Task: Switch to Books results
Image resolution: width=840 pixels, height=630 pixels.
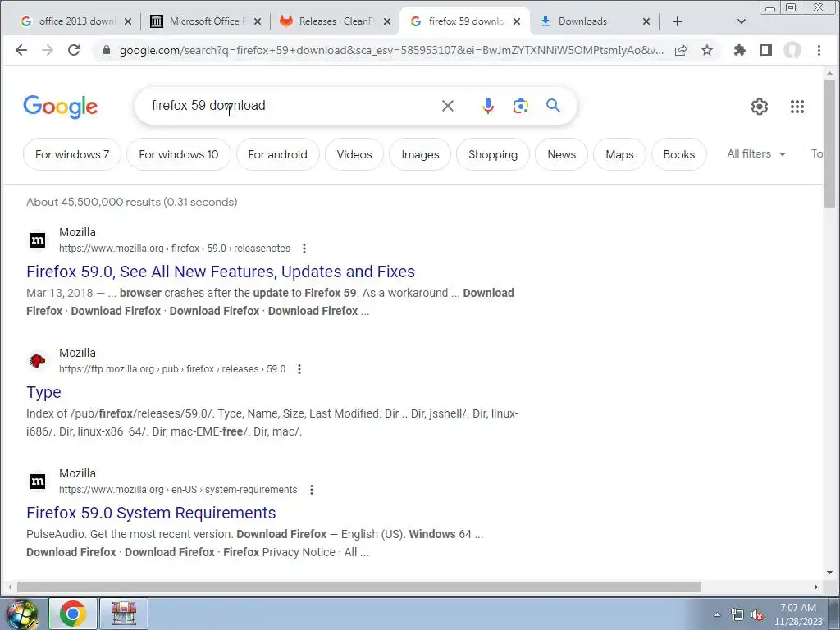Action: pyautogui.click(x=678, y=154)
